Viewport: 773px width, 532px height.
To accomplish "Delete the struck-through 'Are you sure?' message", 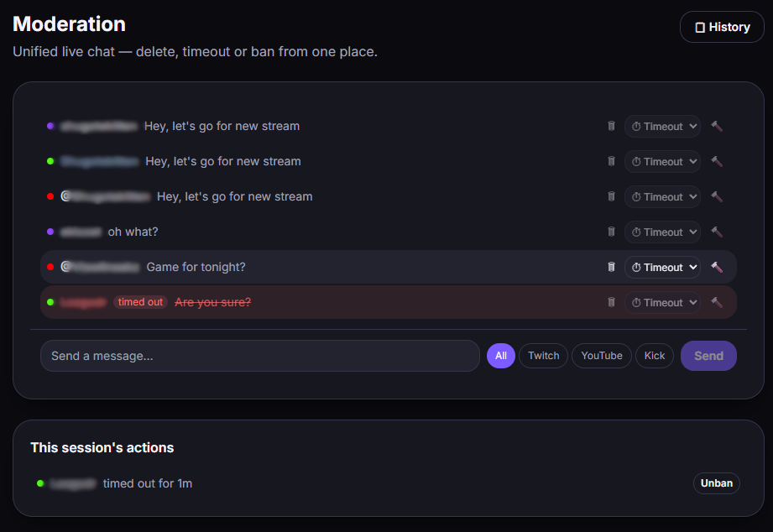I will tap(611, 302).
